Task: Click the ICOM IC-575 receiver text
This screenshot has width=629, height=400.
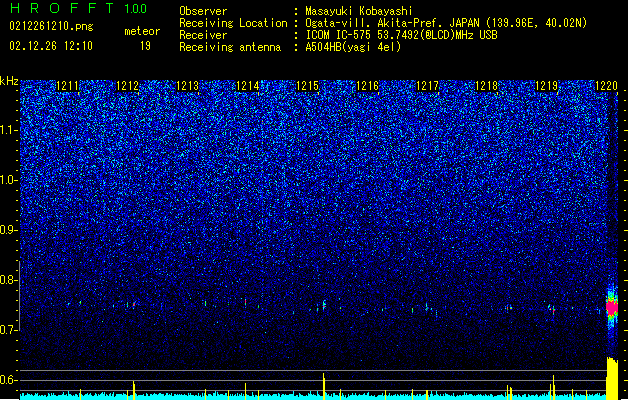Action: coord(401,35)
